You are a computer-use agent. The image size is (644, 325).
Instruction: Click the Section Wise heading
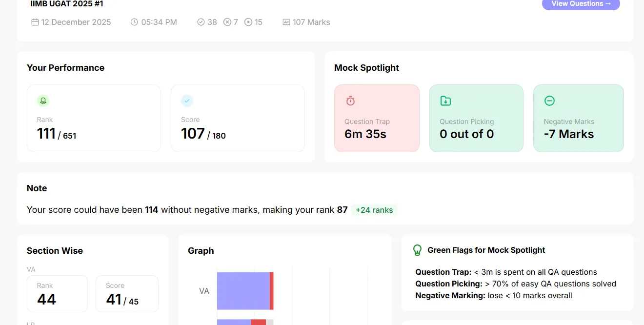(55, 251)
